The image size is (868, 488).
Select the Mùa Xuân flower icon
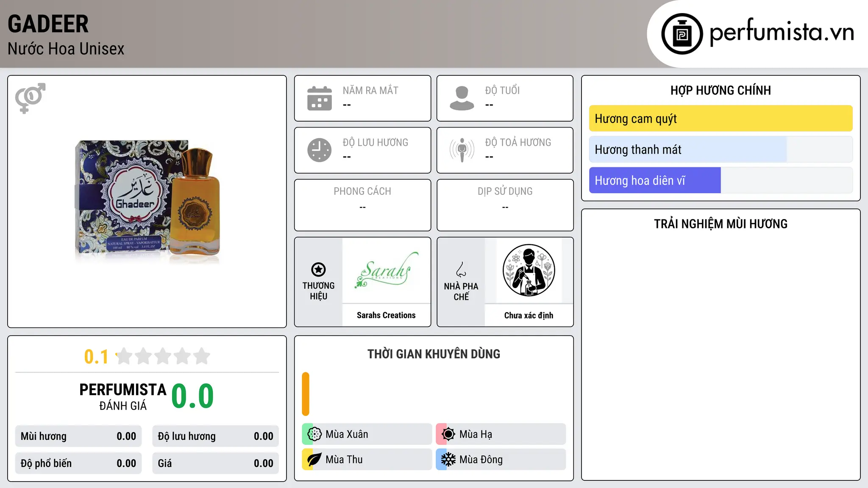(x=314, y=434)
